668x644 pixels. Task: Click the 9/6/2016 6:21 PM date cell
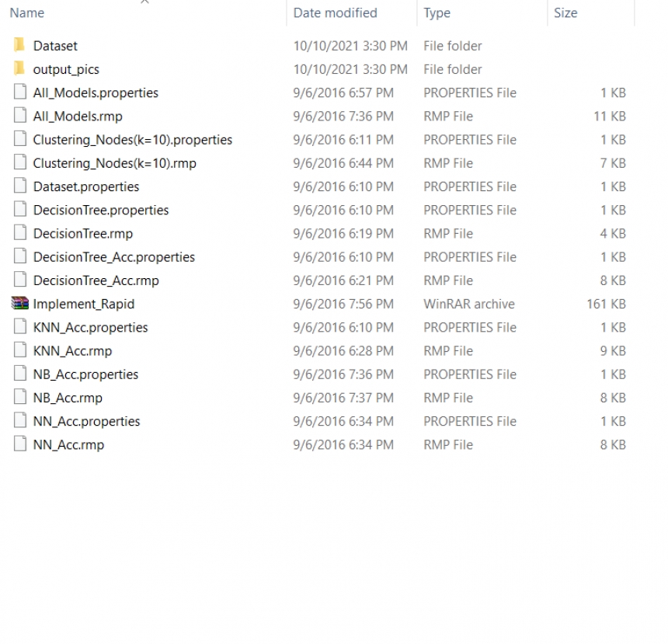pyautogui.click(x=343, y=280)
